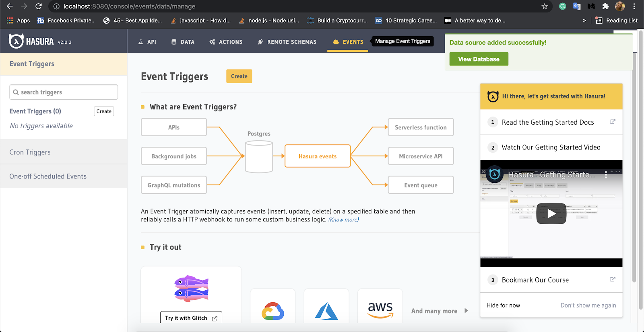Open One-off Scheduled Events section
Screen dimensions: 644x332
[x=64, y=176]
